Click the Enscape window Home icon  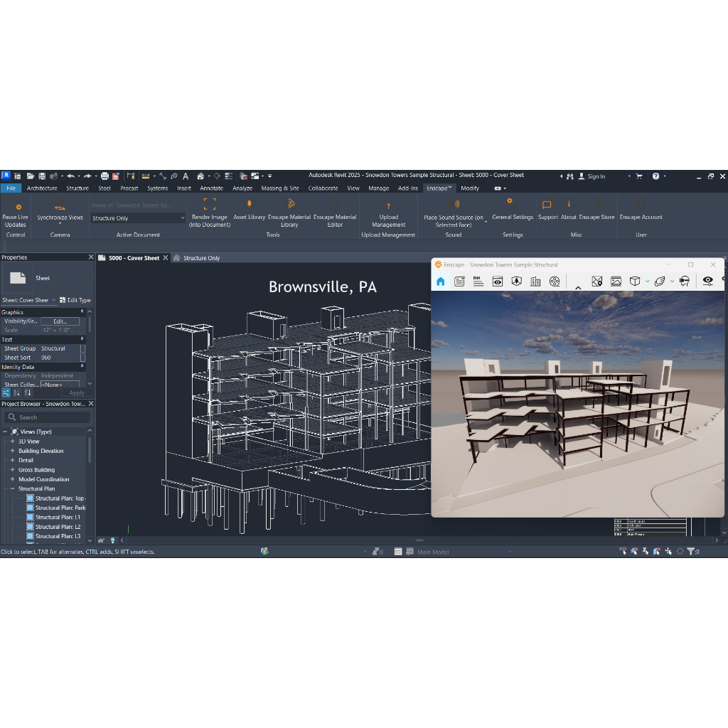click(441, 282)
